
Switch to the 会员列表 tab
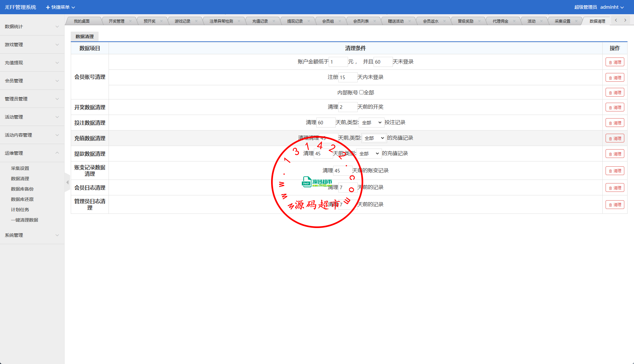(361, 21)
